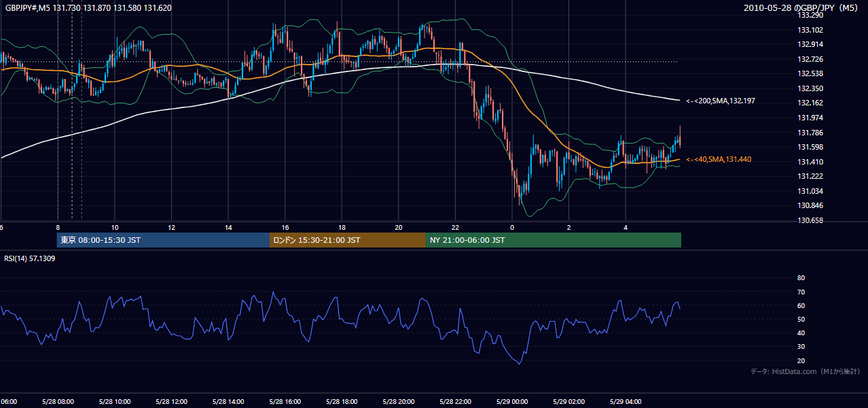Click hour marker 14 under the price chart
868x408 pixels.
tap(228, 228)
